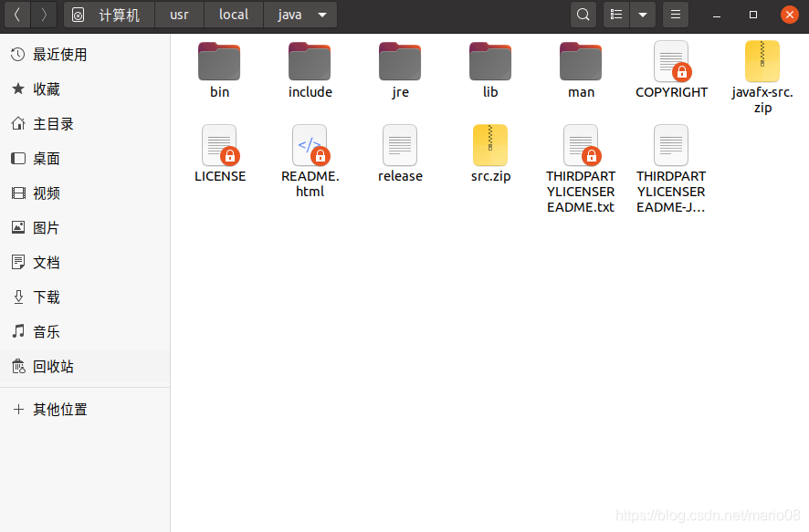Select the COPYRIGHT file icon

(671, 61)
